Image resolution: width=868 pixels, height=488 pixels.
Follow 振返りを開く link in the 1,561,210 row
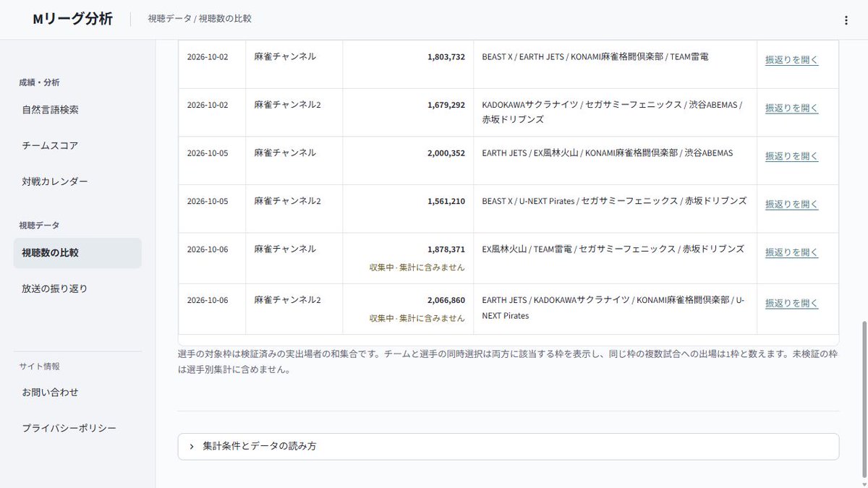(792, 204)
